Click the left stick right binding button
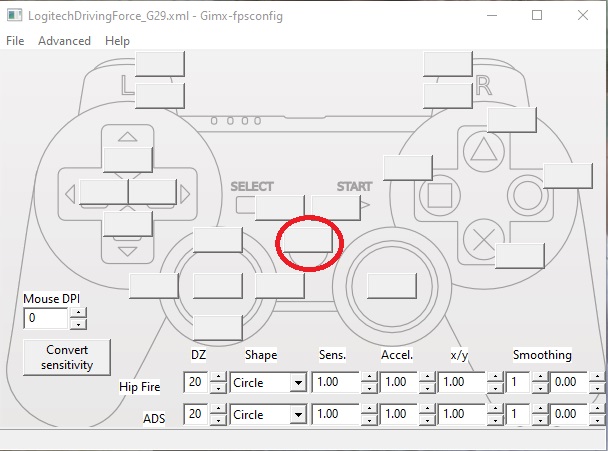The width and height of the screenshot is (608, 451). [x=280, y=286]
